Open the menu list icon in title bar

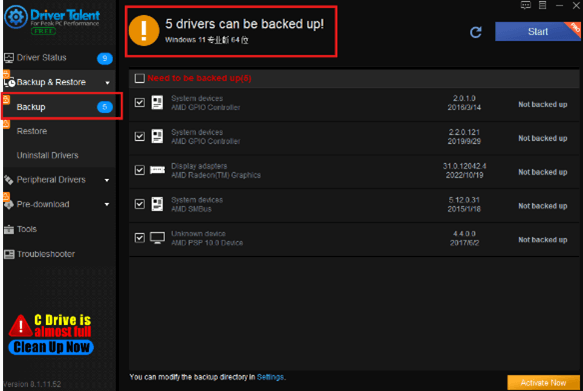[542, 5]
